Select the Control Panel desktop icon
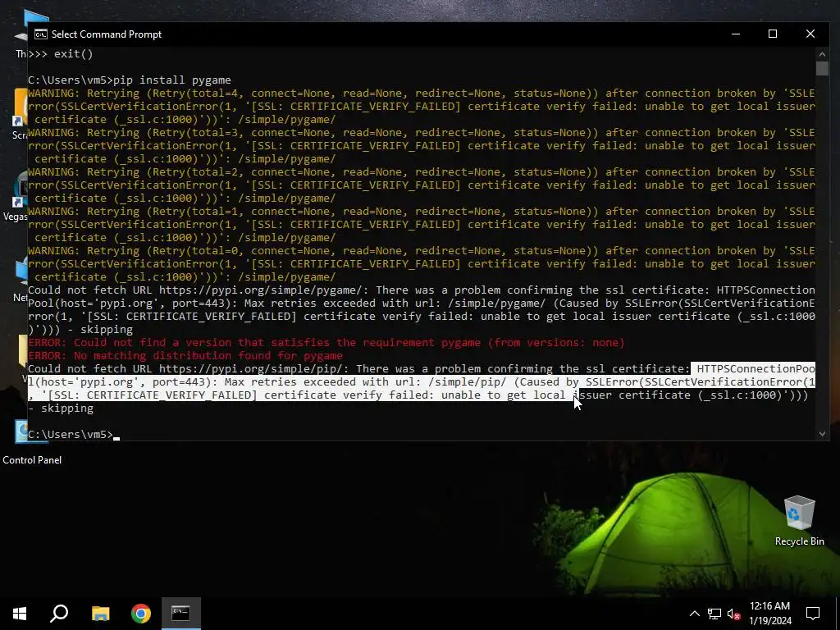840x630 pixels. [x=32, y=442]
